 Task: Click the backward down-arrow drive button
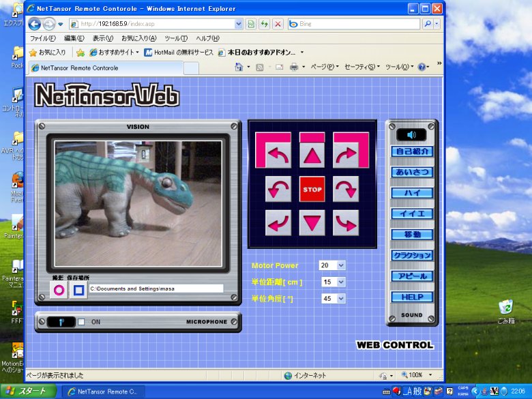[312, 223]
